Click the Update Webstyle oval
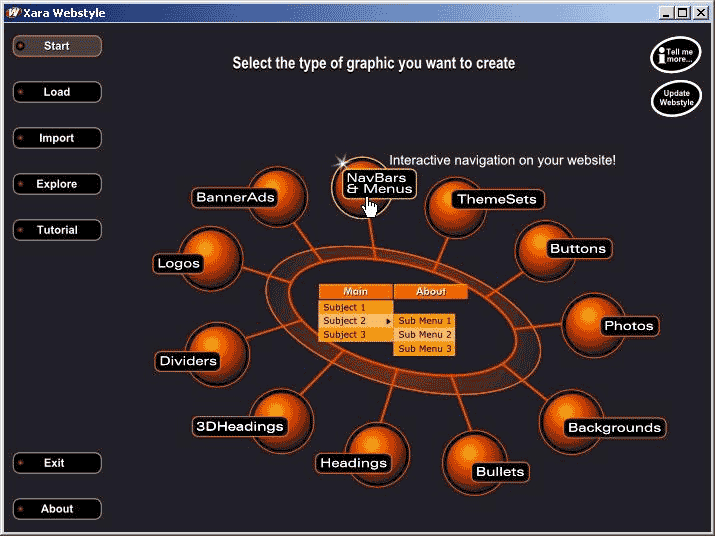715x536 pixels. click(x=676, y=98)
